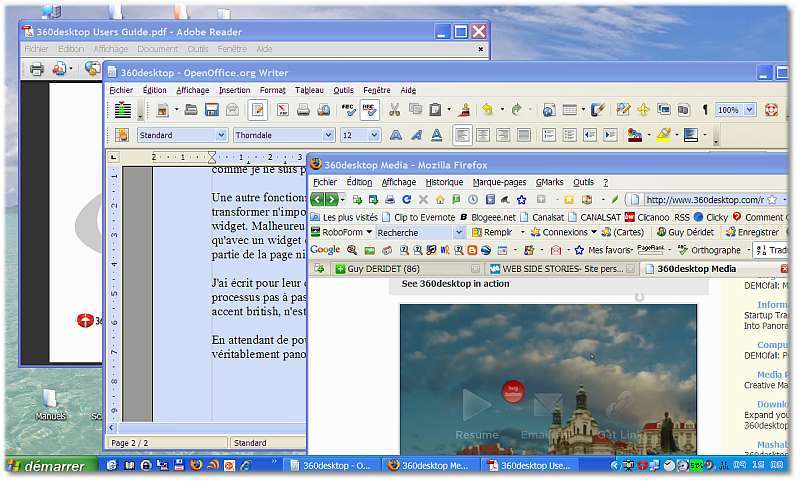Image resolution: width=800 pixels, height=483 pixels.
Task: Click the Print icon in Adobe Reader
Action: click(x=36, y=69)
